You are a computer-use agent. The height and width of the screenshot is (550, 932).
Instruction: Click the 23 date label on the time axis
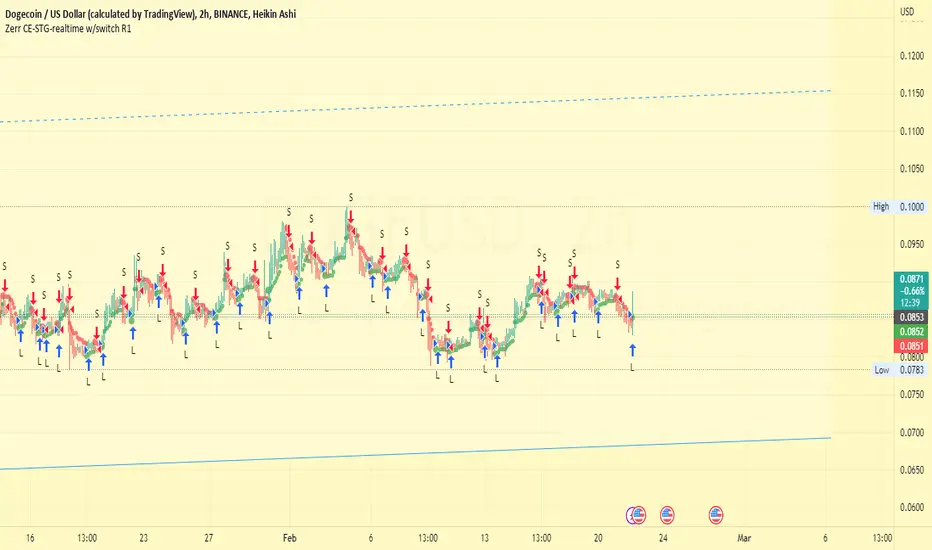click(144, 538)
